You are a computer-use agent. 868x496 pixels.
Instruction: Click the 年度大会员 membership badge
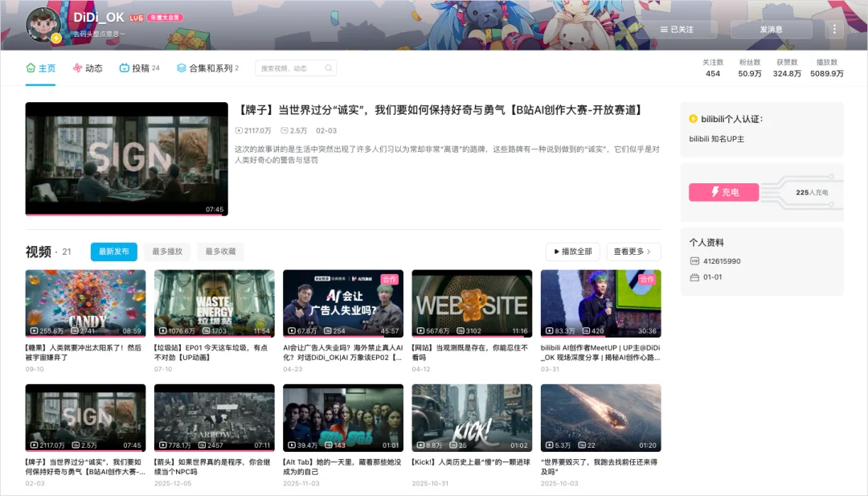pos(165,18)
